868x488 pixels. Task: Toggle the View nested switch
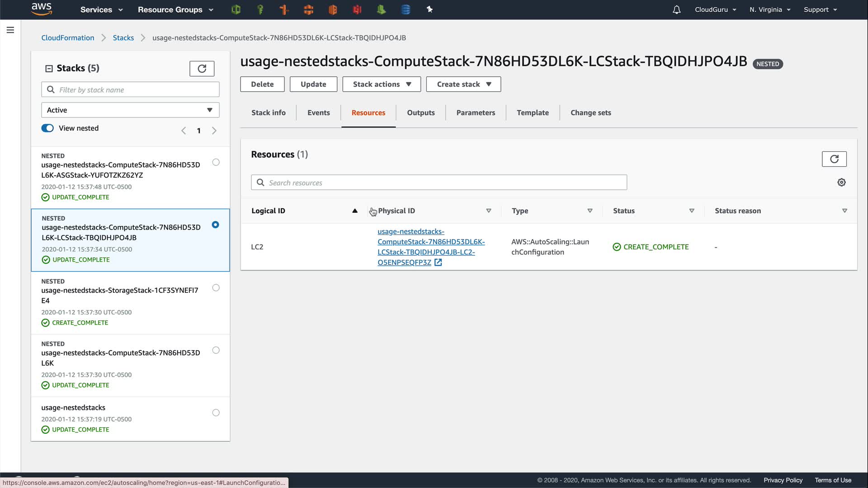(x=47, y=128)
